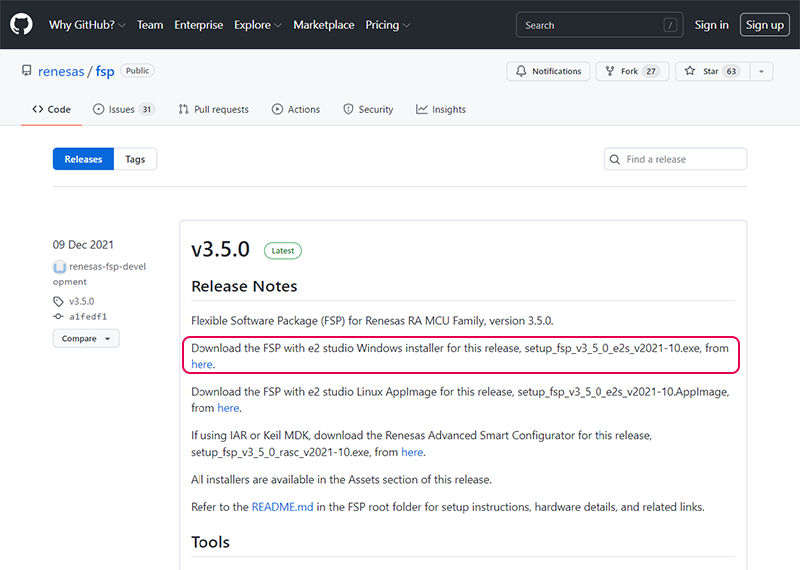This screenshot has width=800, height=570.
Task: Open the Pull requests tab
Action: 214,109
